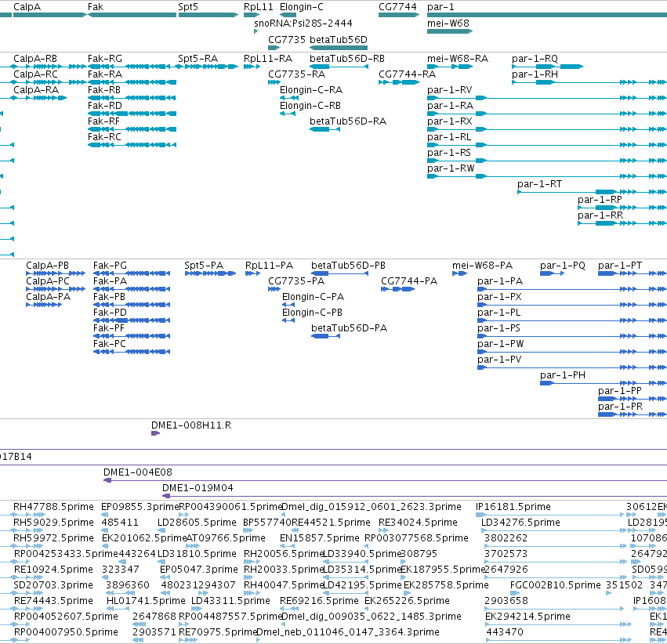Screen dimensions: 667x644
Task: Click transcript label RpL11-RA
Action: click(268, 58)
